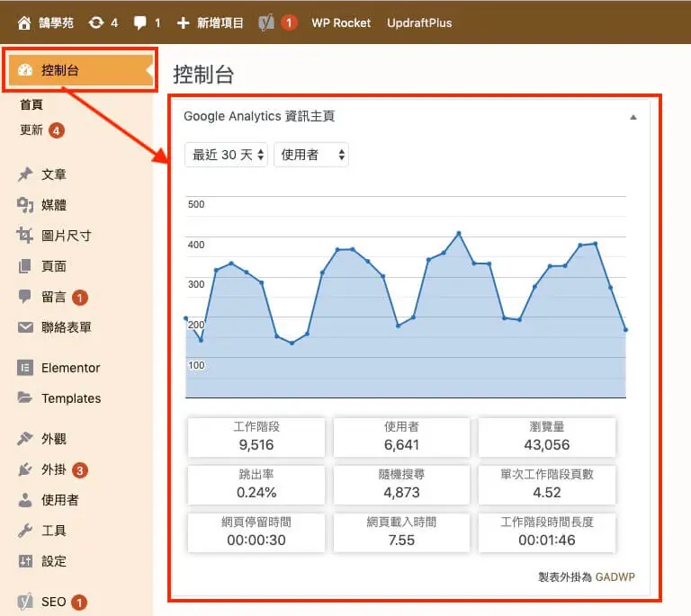Open 外觀 appearance menu
This screenshot has width=691, height=616.
(54, 439)
